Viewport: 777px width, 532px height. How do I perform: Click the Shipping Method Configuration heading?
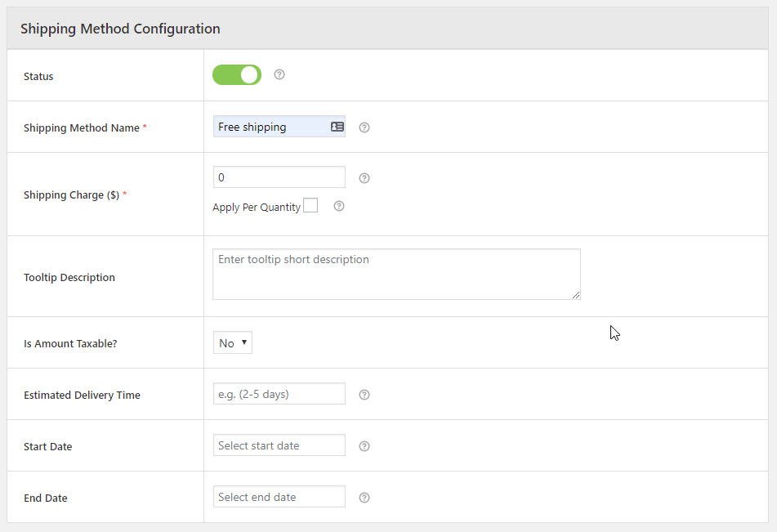point(120,29)
